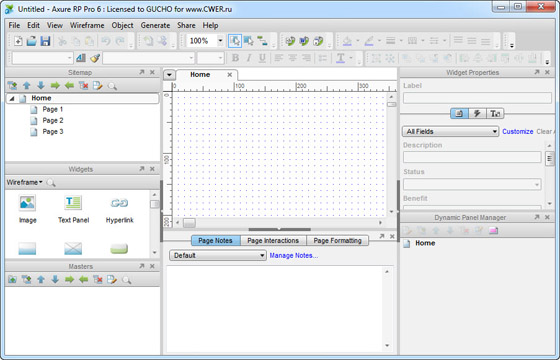560x360 pixels.
Task: Select the connector mode tool
Action: coord(262,41)
